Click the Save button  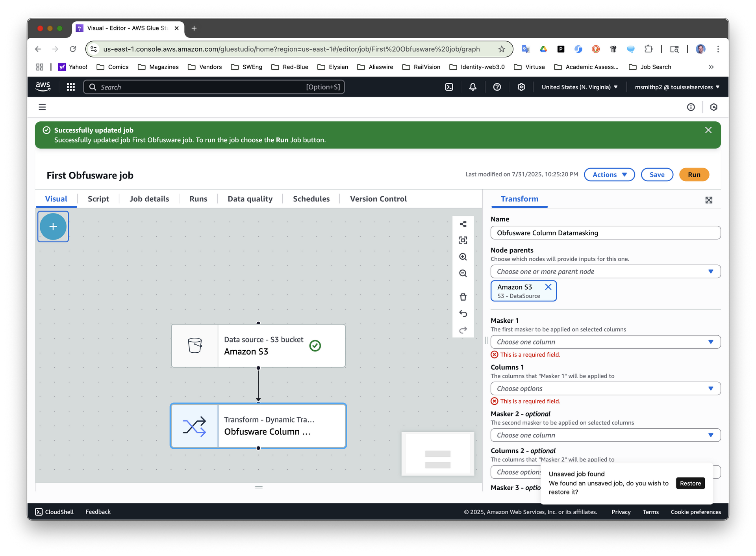click(x=657, y=175)
